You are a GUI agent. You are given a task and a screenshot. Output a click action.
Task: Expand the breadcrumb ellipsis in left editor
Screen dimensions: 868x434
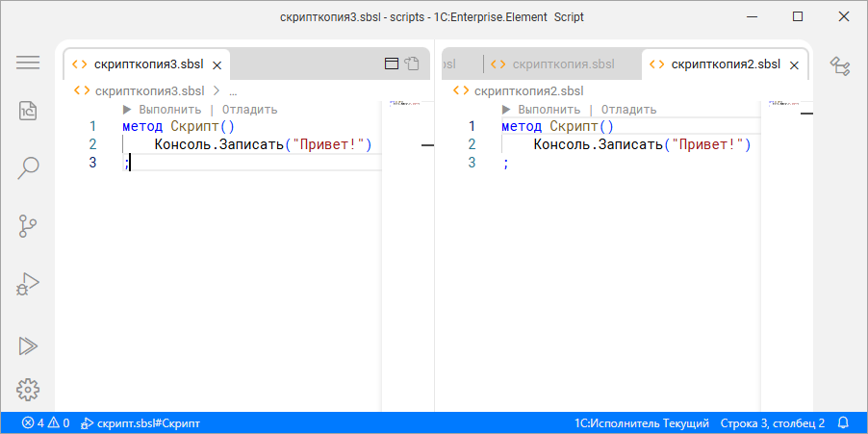point(232,90)
